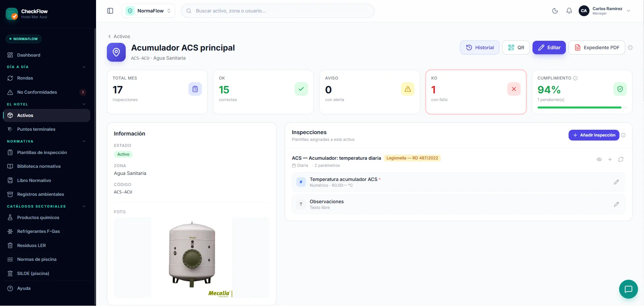Open the NormaFlow module selector

click(x=148, y=11)
